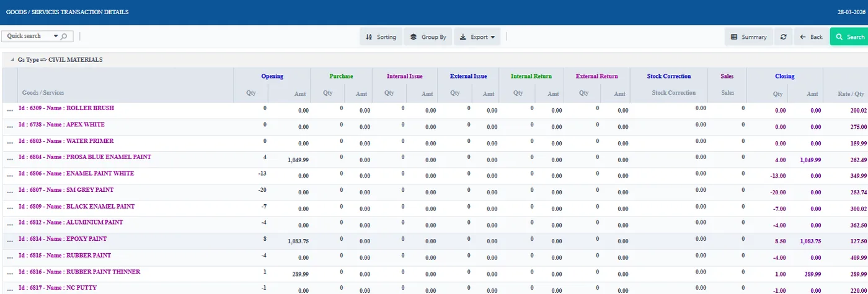Image resolution: width=868 pixels, height=294 pixels.
Task: Open row menu for ALUMINIUM PAINT
Action: click(x=9, y=224)
